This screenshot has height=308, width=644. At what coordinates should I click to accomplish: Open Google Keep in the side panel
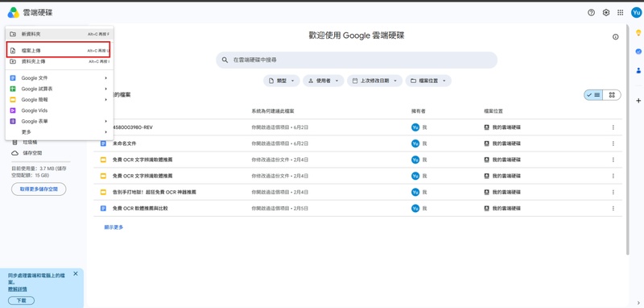click(x=638, y=33)
